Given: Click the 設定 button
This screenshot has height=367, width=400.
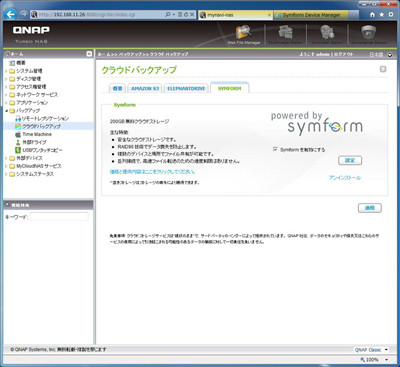Looking at the screenshot, I should pyautogui.click(x=350, y=160).
